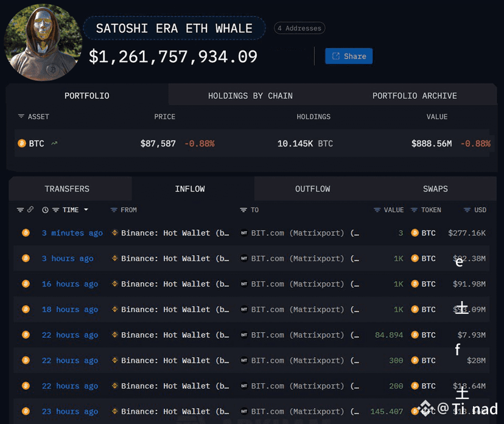Expand the TIME sort dropdown arrow
Image resolution: width=504 pixels, height=424 pixels.
[86, 210]
